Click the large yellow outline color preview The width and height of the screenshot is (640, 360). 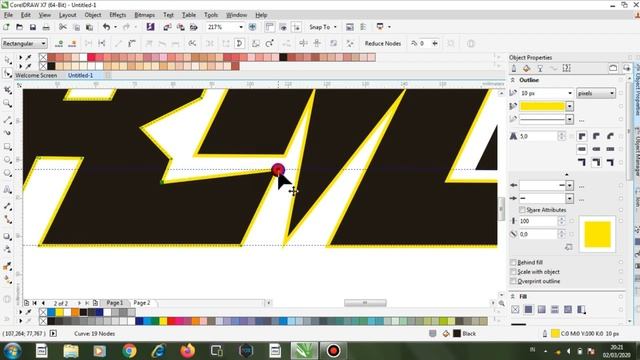pos(597,234)
